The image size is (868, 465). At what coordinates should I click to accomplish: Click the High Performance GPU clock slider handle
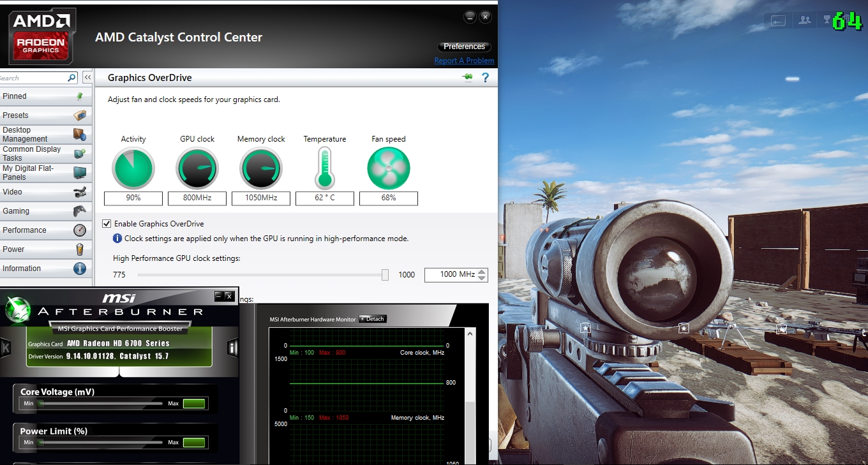pyautogui.click(x=385, y=275)
